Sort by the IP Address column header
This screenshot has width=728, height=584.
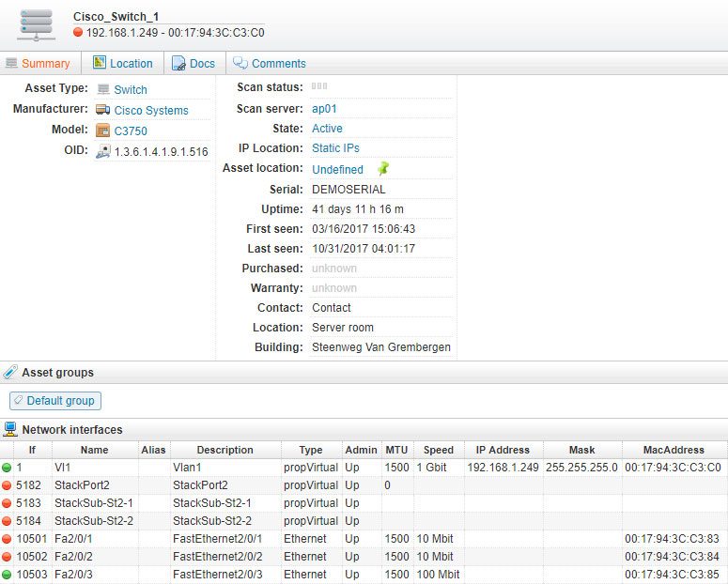(503, 450)
